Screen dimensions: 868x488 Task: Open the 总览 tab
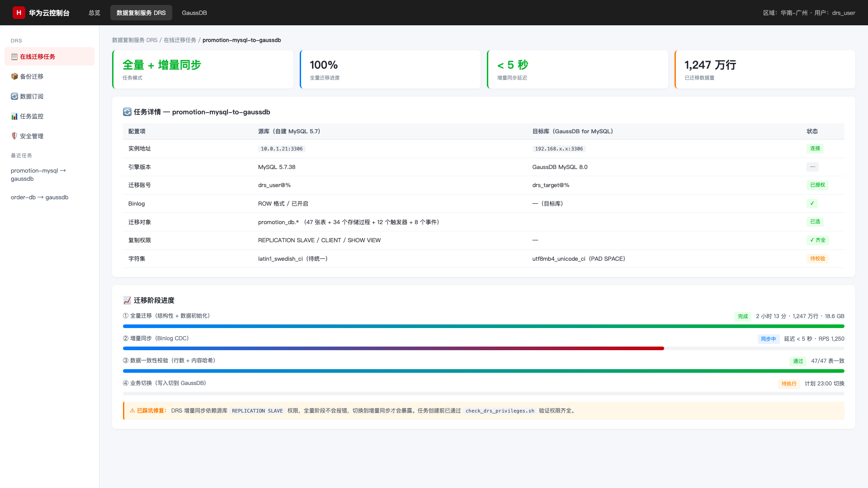(94, 13)
